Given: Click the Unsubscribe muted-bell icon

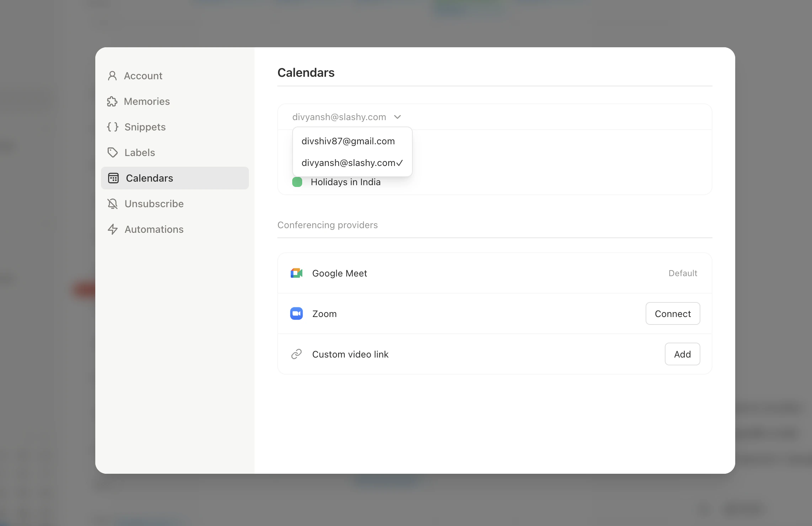Looking at the screenshot, I should [112, 204].
